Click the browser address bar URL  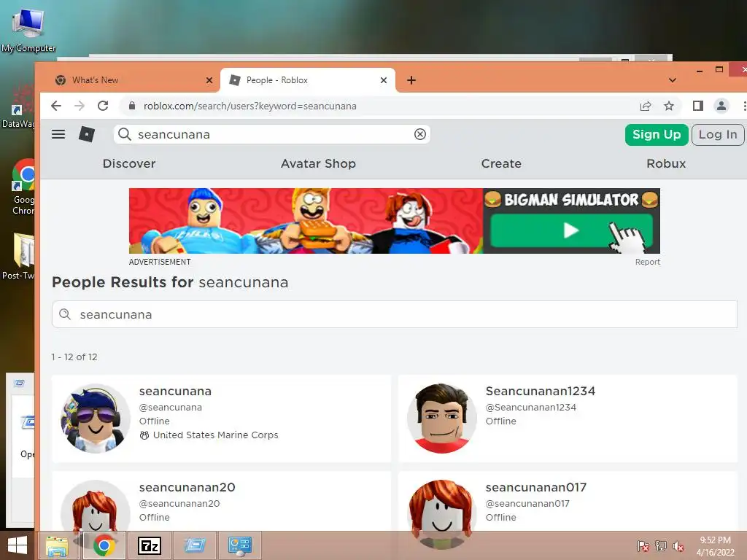(x=250, y=106)
